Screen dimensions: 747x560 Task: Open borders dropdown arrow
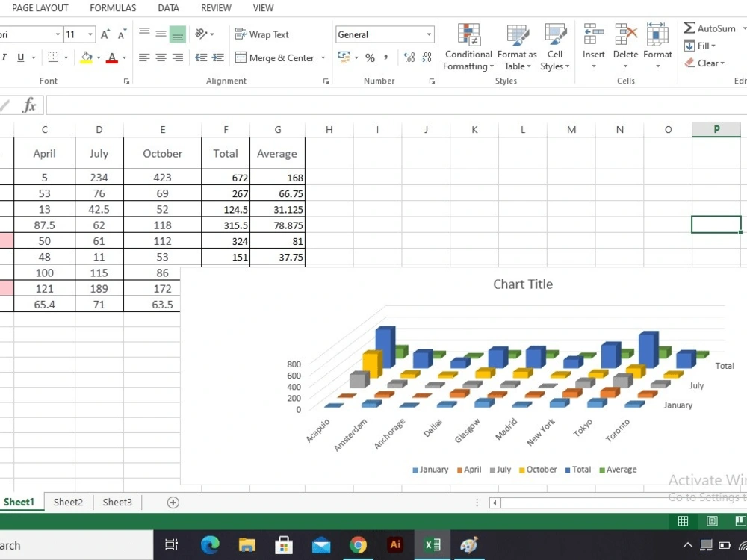pyautogui.click(x=66, y=57)
